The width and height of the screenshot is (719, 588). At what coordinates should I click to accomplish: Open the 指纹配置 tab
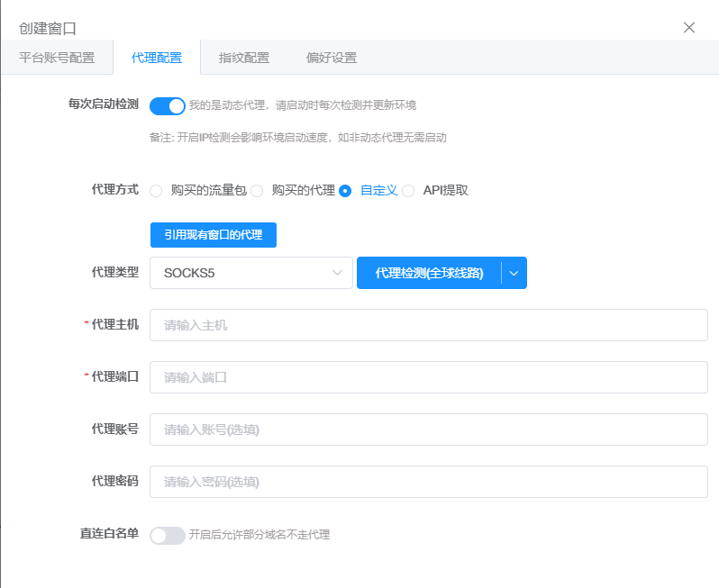[x=244, y=58]
